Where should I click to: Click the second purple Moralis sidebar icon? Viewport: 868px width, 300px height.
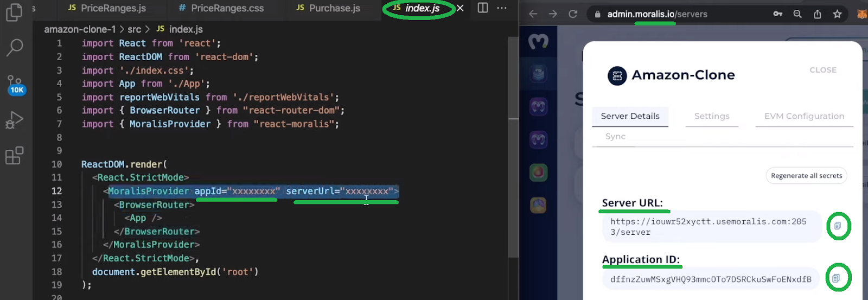538,139
